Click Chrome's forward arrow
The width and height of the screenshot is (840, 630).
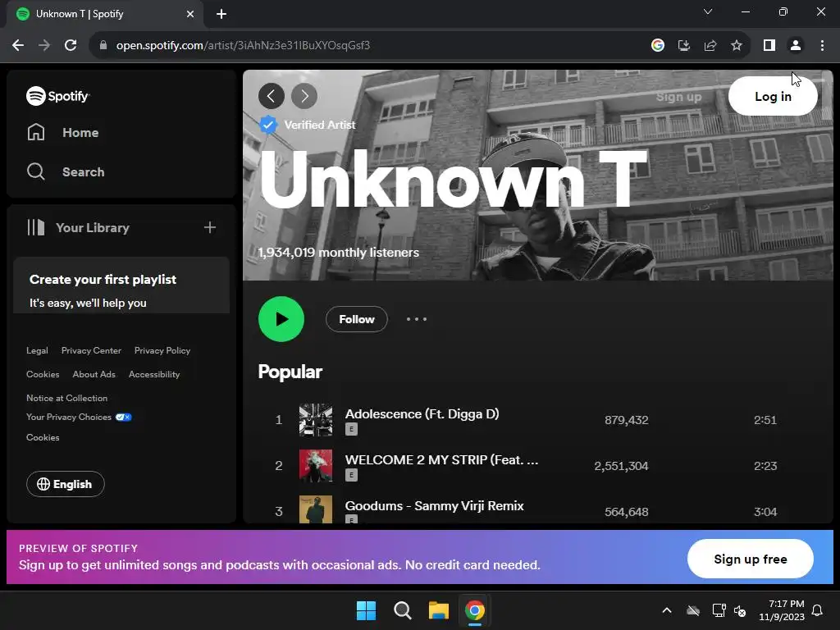[x=44, y=46]
